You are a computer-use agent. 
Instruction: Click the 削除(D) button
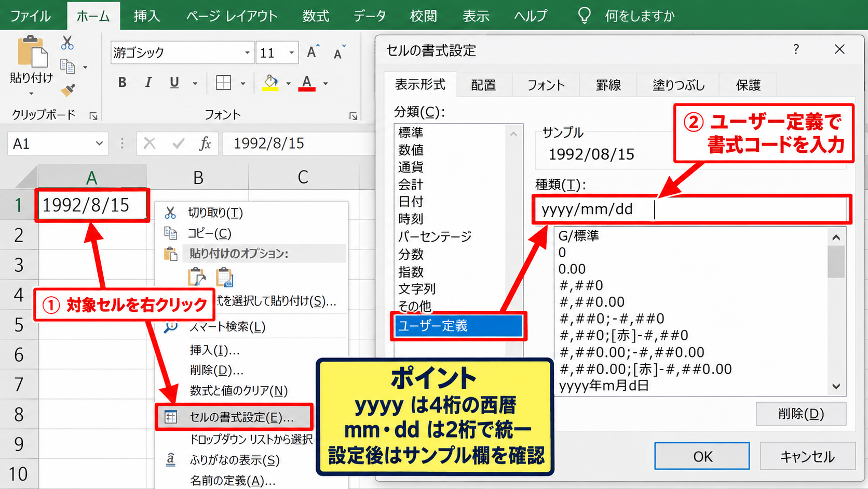coord(801,414)
